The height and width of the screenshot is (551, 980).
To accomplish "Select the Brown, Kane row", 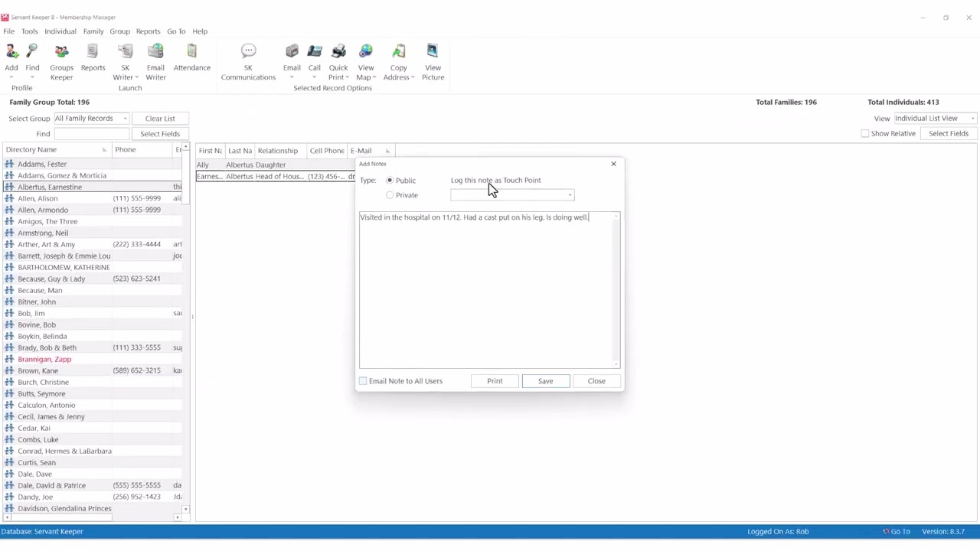I will pyautogui.click(x=93, y=370).
